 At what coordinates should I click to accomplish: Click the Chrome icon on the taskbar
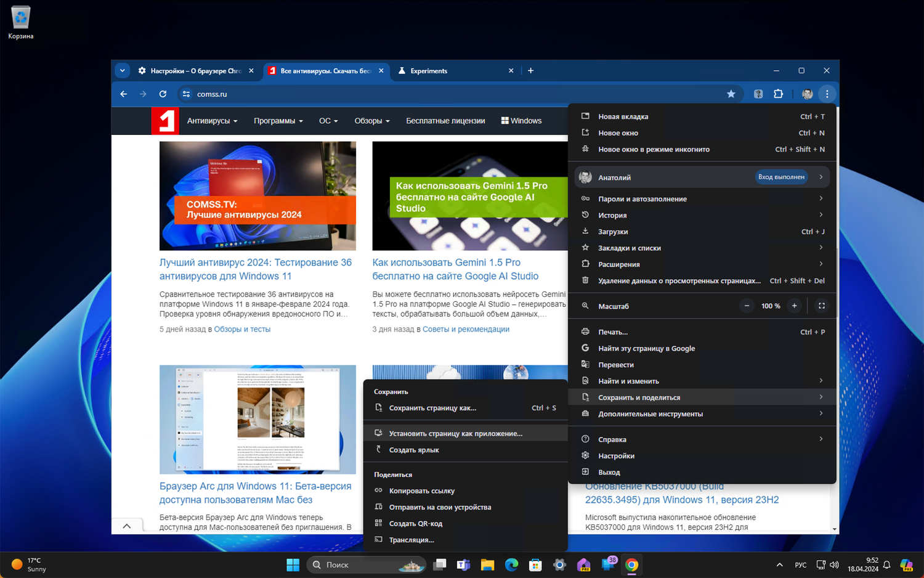631,564
